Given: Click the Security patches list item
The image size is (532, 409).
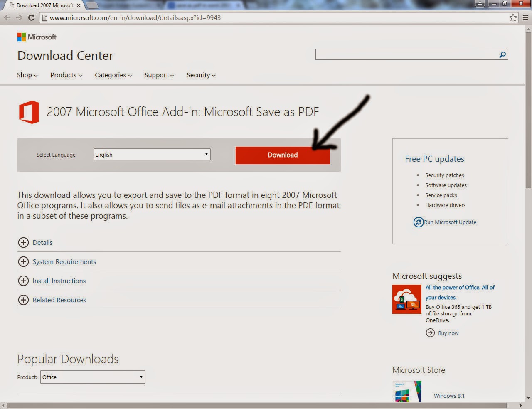Looking at the screenshot, I should pyautogui.click(x=444, y=175).
